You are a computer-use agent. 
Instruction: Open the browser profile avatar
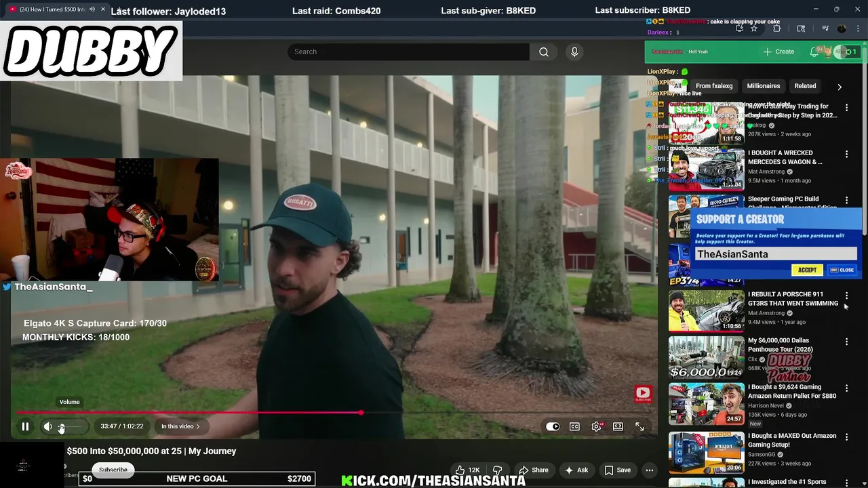tap(842, 28)
